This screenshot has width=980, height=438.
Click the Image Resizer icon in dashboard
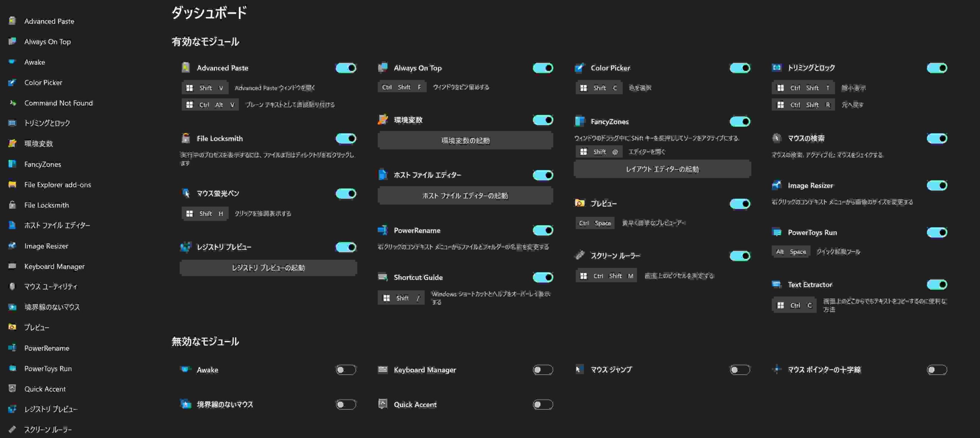pos(776,185)
